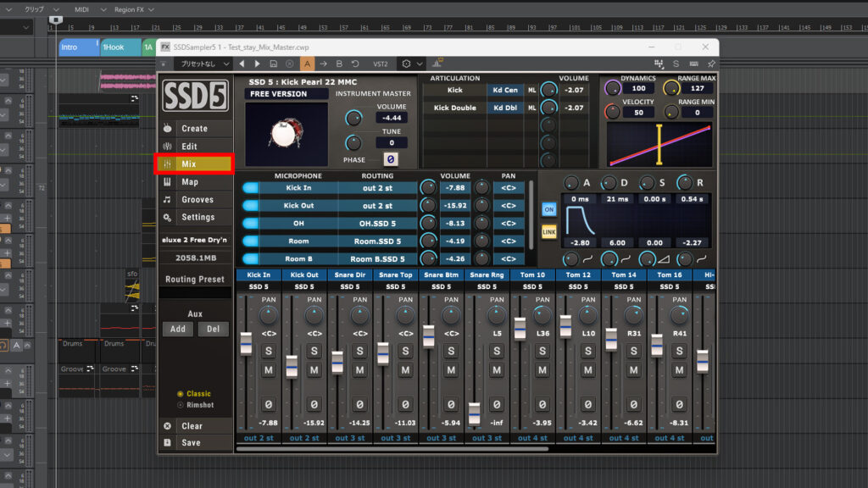Click the Clear button in sidebar
The width and height of the screenshot is (868, 488).
coord(192,426)
